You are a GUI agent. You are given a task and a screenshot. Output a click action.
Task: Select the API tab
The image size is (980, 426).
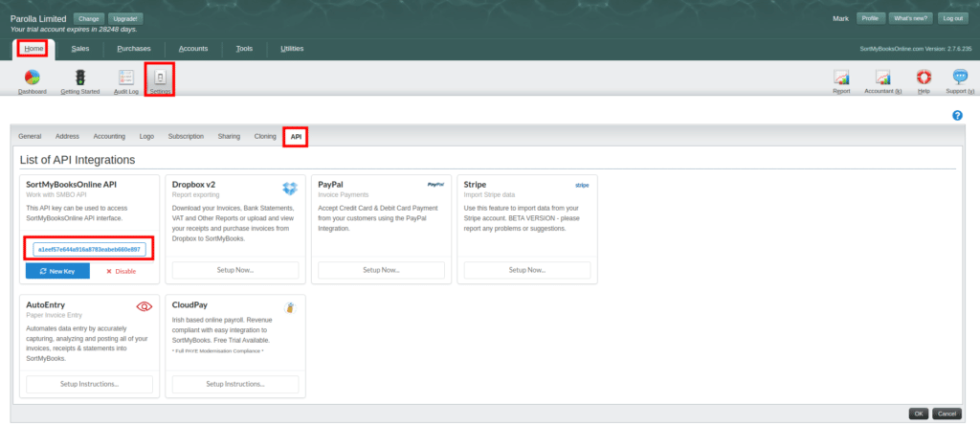coord(296,136)
